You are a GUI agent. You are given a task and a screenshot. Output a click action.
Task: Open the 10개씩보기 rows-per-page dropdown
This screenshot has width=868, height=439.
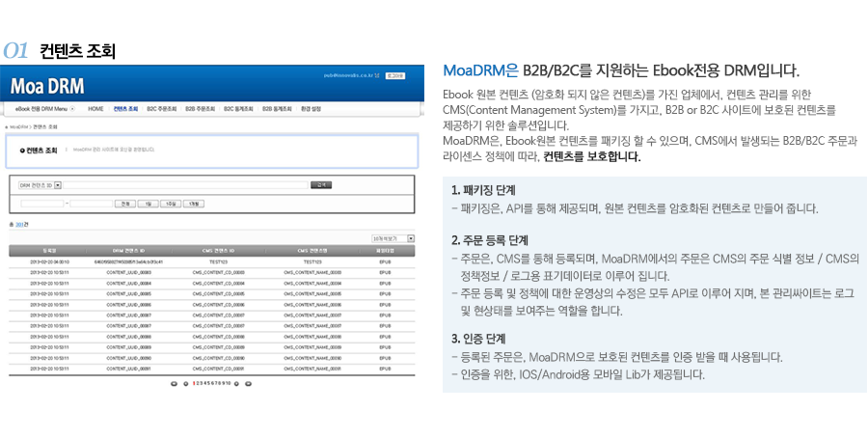tap(393, 238)
